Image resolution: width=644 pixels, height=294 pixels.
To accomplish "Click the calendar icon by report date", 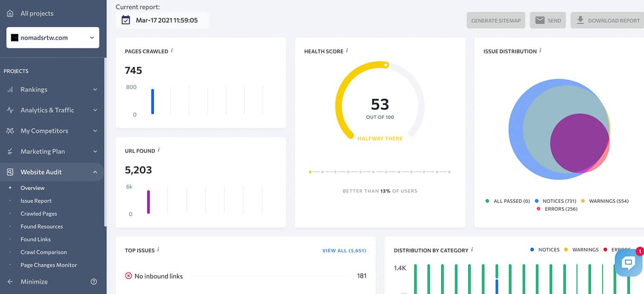I will pyautogui.click(x=126, y=20).
